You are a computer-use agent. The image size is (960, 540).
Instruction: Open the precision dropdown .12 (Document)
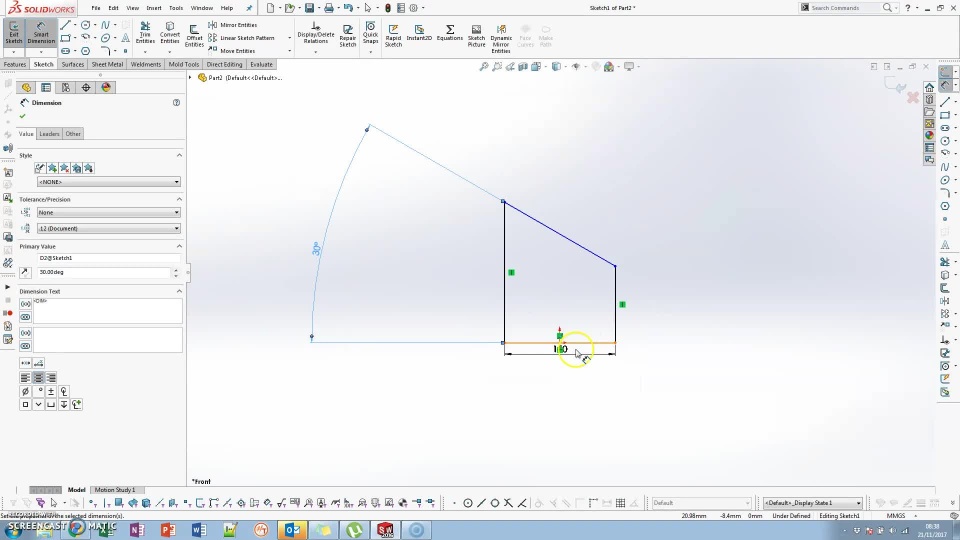click(x=109, y=228)
